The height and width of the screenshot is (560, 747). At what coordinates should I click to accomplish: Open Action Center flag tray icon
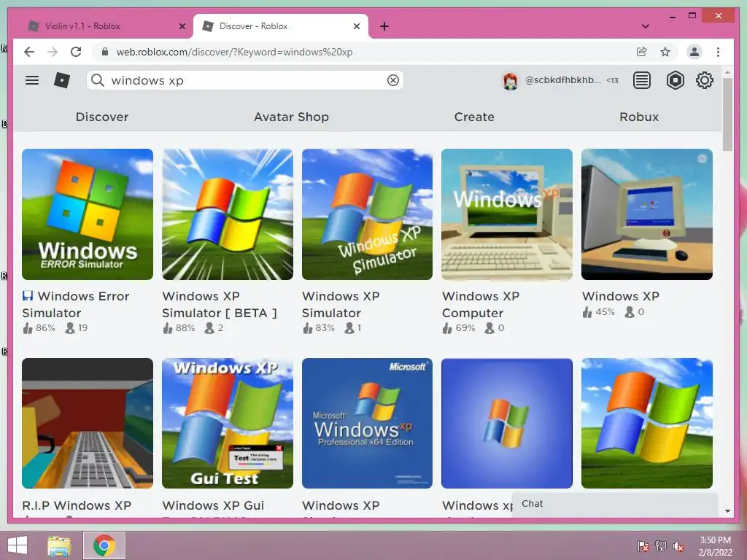[x=643, y=546]
